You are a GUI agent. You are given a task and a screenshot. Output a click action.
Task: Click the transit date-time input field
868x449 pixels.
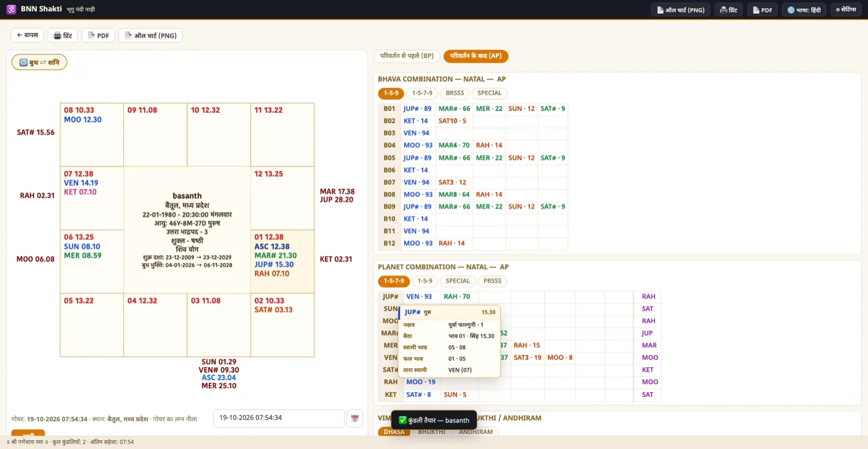pos(278,418)
